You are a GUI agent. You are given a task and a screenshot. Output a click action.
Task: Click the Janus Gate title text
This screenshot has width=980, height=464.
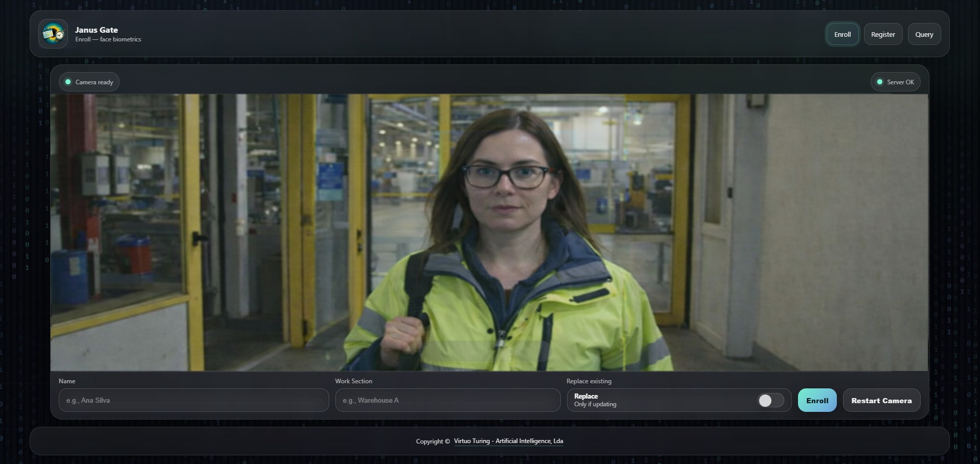click(96, 30)
